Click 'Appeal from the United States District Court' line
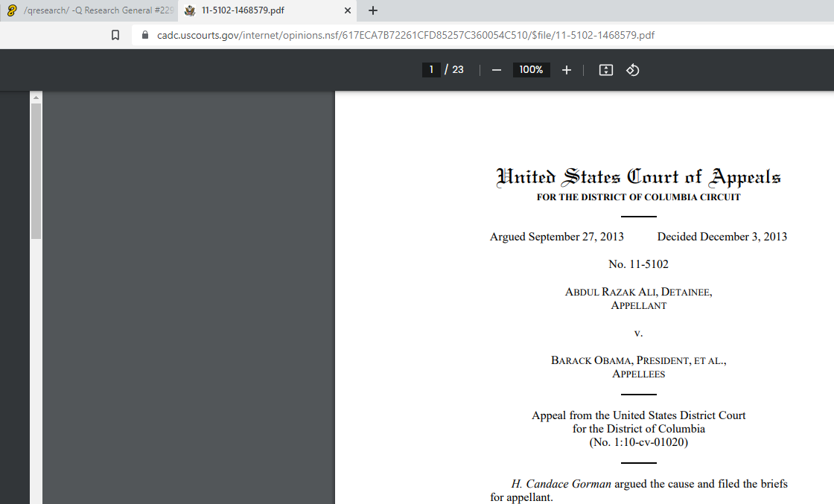The image size is (834, 504). (638, 415)
